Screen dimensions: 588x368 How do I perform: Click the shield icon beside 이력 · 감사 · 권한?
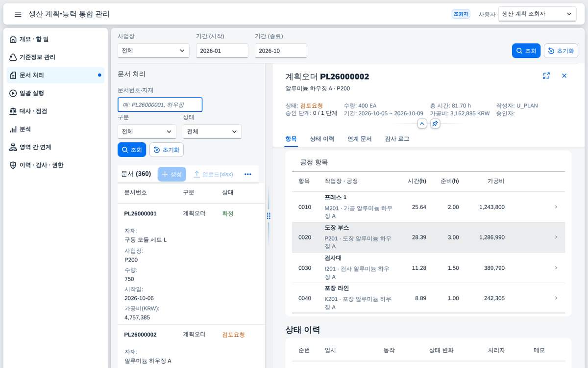(x=13, y=165)
